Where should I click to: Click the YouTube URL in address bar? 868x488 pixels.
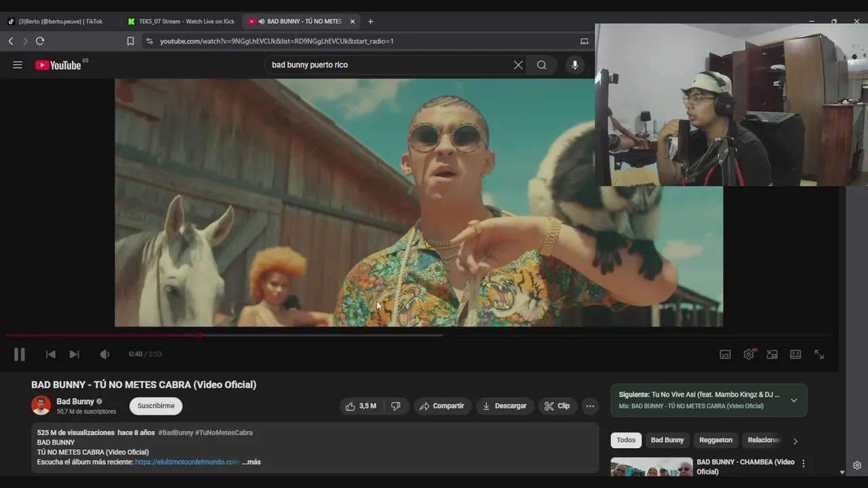point(277,41)
